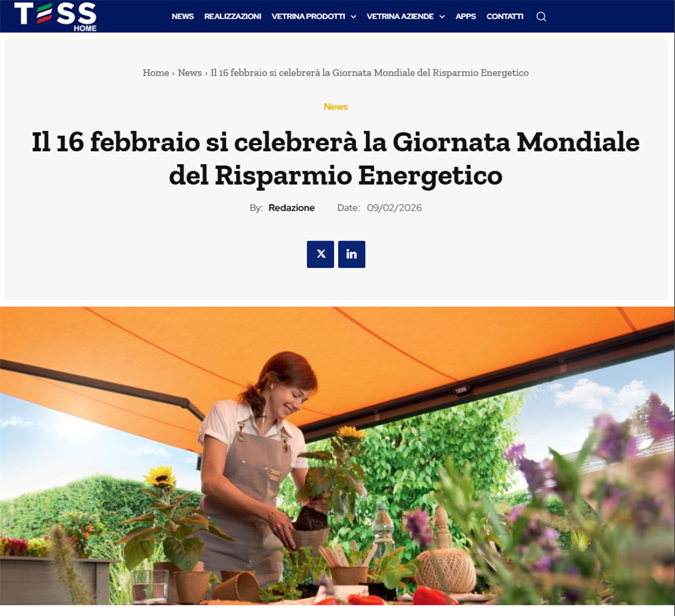The image size is (675, 616).
Task: Open the Realizzazioni menu item
Action: pos(233,16)
